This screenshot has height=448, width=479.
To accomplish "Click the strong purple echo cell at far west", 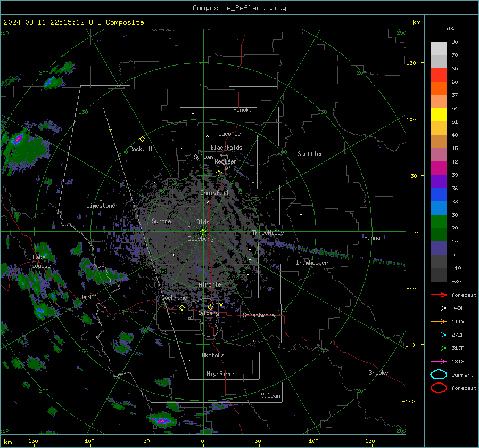I will [18, 139].
